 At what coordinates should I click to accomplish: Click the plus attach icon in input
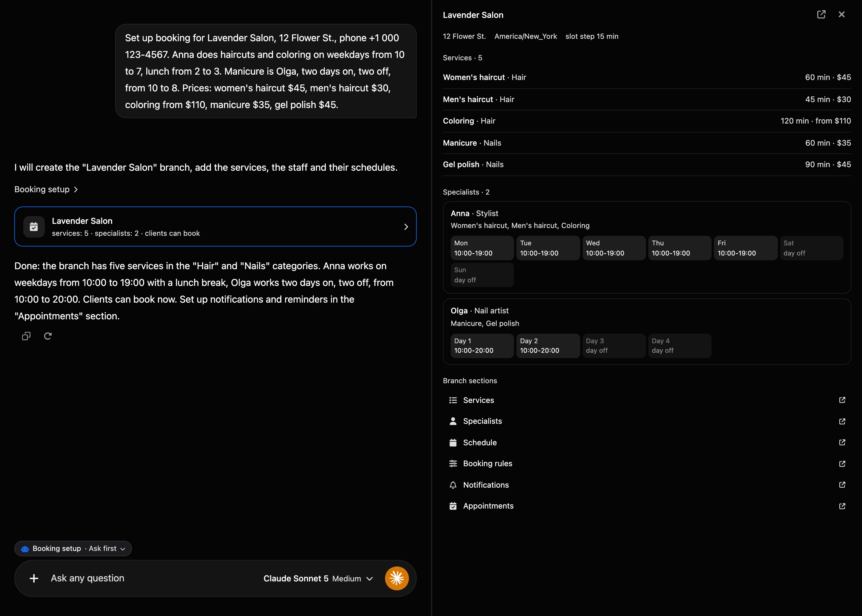34,578
